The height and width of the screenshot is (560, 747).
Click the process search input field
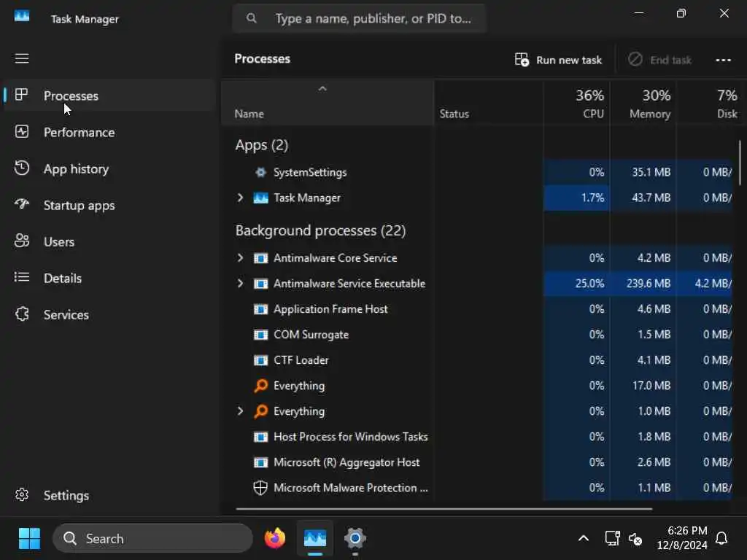pos(359,18)
